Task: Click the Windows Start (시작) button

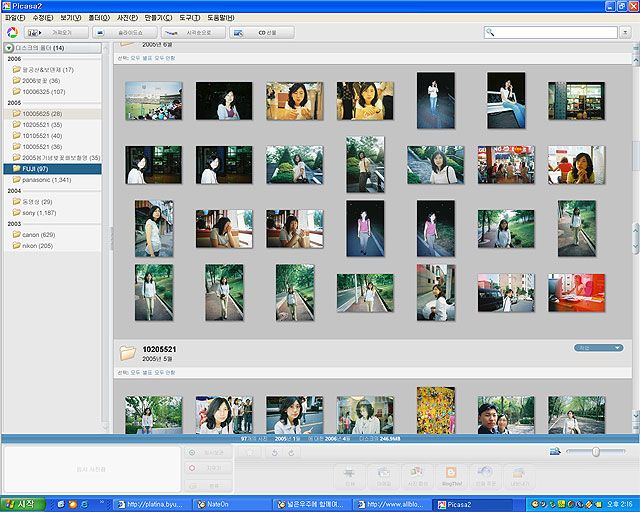Action: pyautogui.click(x=23, y=505)
